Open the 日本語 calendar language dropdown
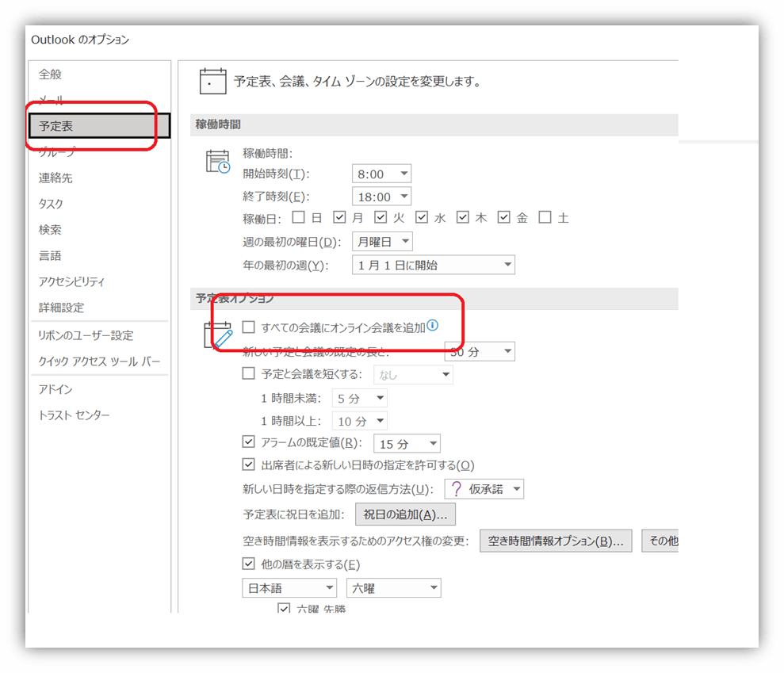 tap(289, 588)
